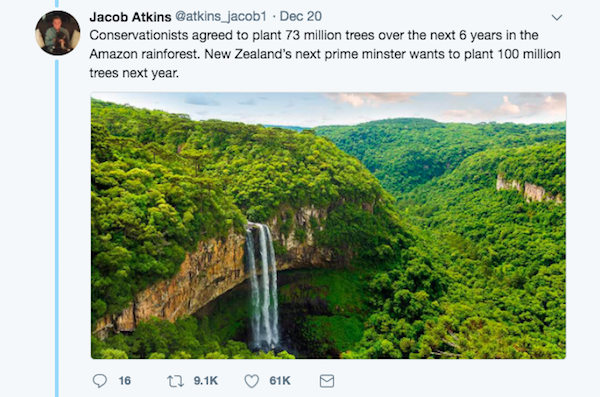The height and width of the screenshot is (397, 600).
Task: Send tweet via direct message envelope icon
Action: coord(327,381)
